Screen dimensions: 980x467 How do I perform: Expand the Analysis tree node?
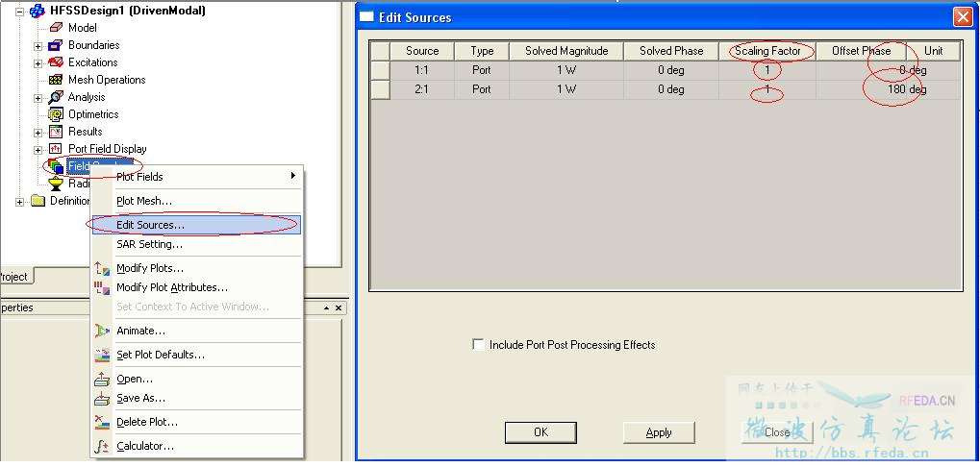pyautogui.click(x=38, y=98)
